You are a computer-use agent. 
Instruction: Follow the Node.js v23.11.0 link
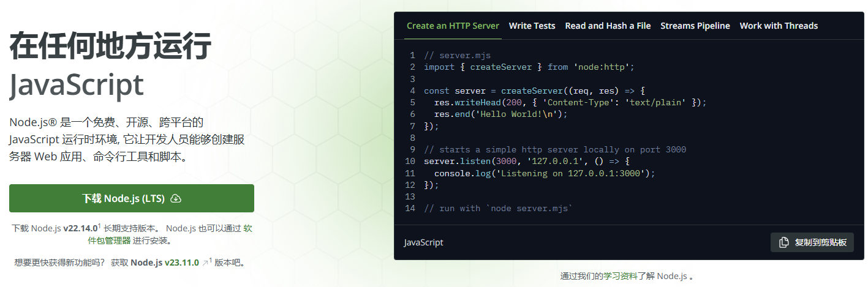click(x=165, y=263)
